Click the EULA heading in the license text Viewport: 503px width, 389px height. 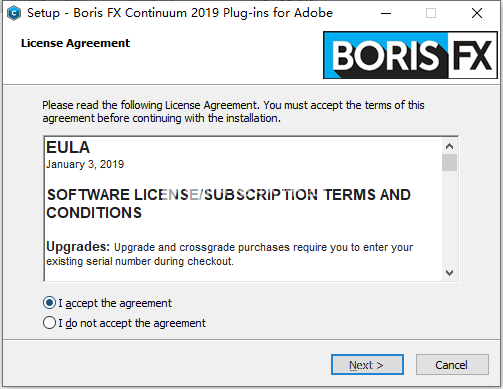[x=68, y=147]
